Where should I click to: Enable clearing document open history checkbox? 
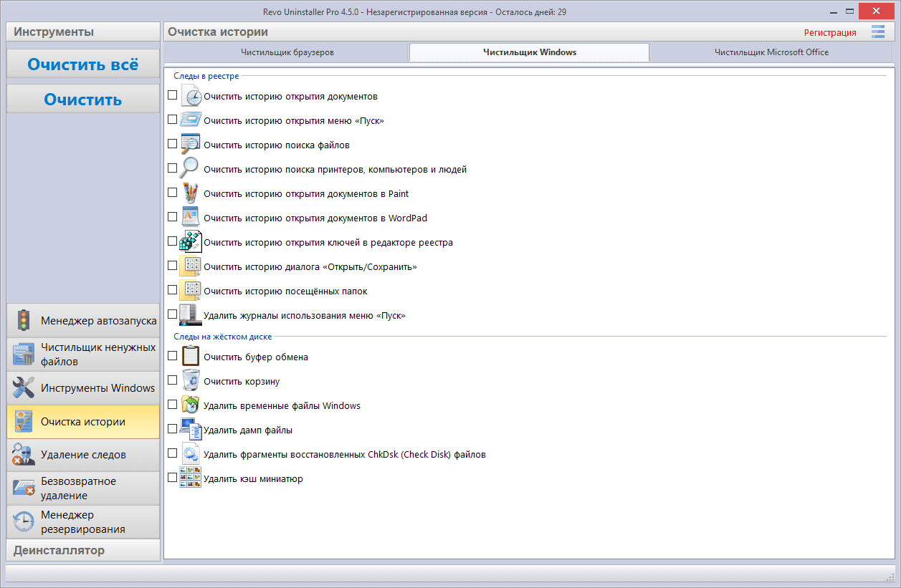point(172,95)
